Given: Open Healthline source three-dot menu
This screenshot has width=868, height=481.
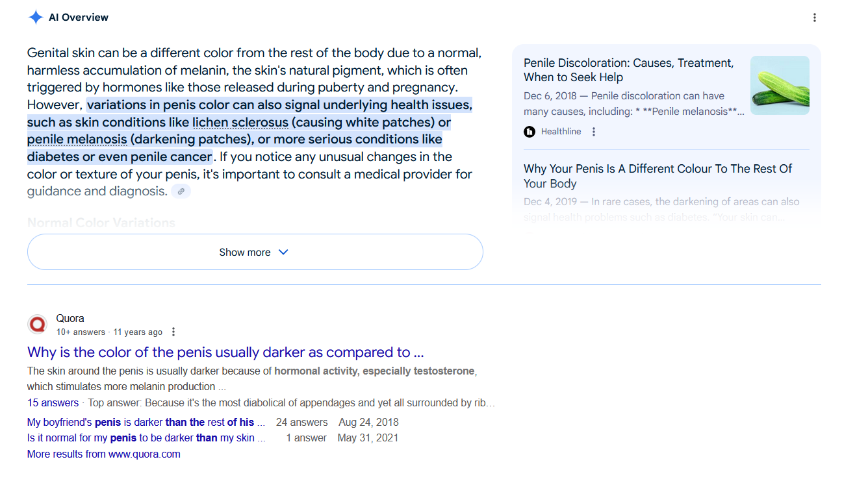Looking at the screenshot, I should point(593,132).
